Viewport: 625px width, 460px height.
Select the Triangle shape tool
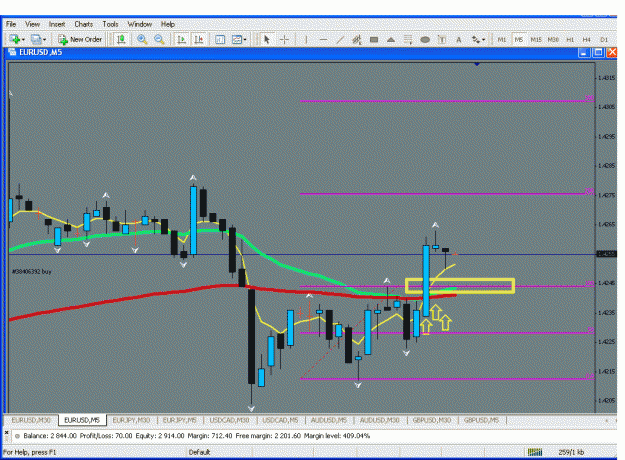coord(391,39)
